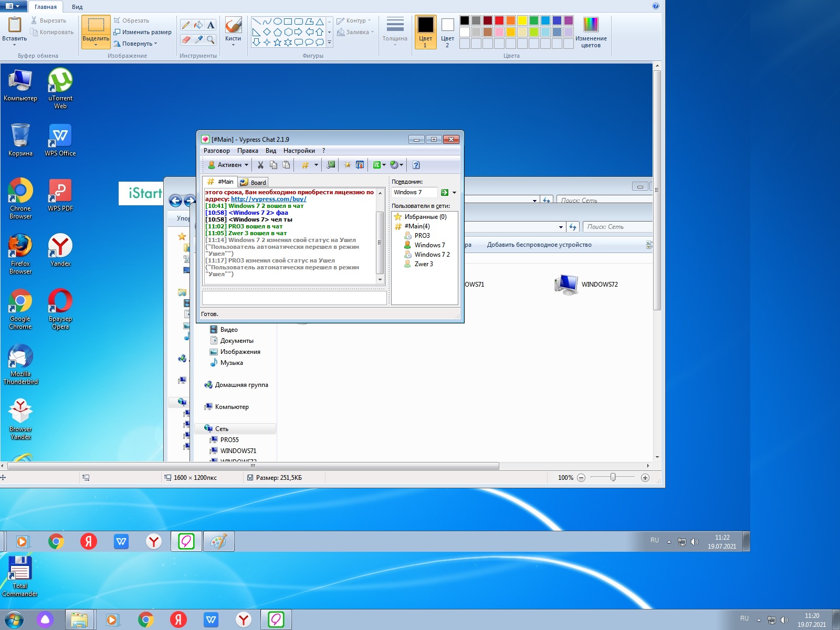The width and height of the screenshot is (840, 630).
Task: Click the zoom slider handle
Action: [x=613, y=477]
